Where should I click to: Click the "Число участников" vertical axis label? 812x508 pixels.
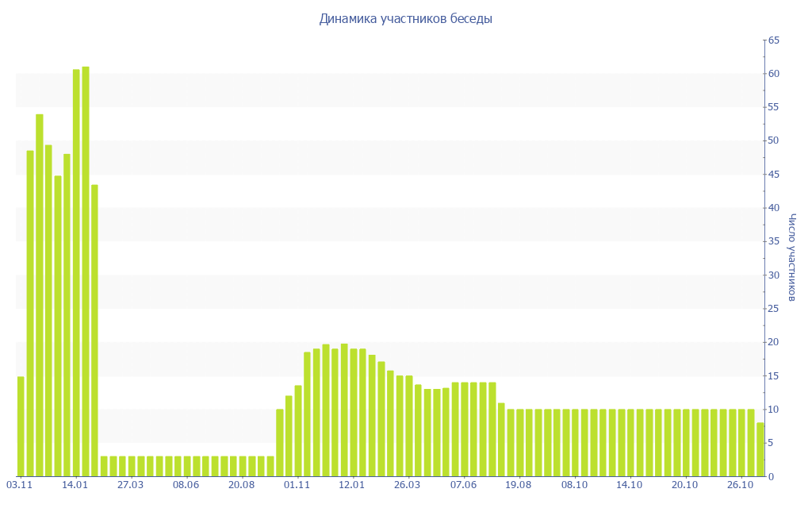pyautogui.click(x=791, y=257)
